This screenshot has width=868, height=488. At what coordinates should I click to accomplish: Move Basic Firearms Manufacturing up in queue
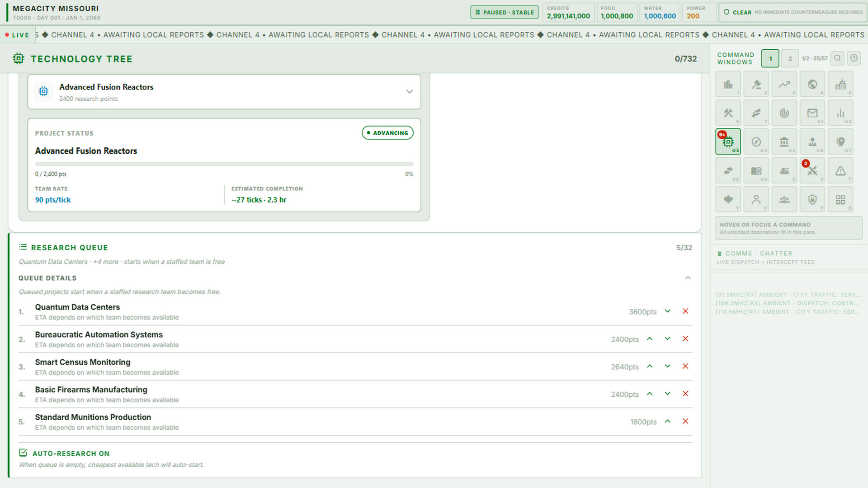650,394
